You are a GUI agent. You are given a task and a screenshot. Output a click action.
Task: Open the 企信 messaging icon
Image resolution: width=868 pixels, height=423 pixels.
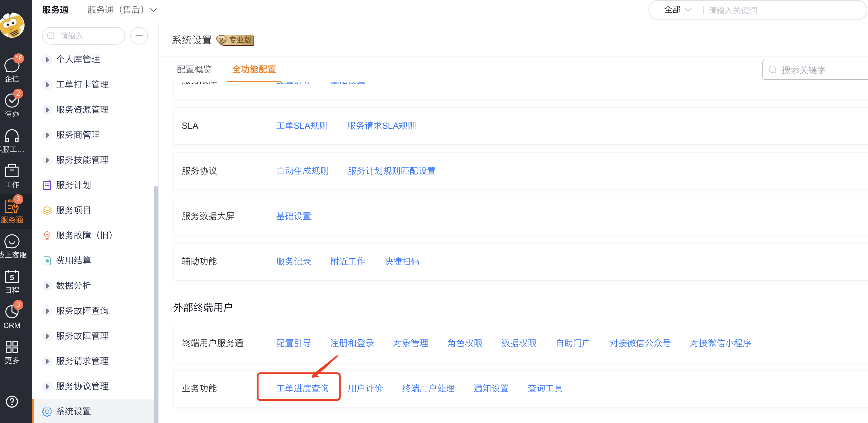12,66
